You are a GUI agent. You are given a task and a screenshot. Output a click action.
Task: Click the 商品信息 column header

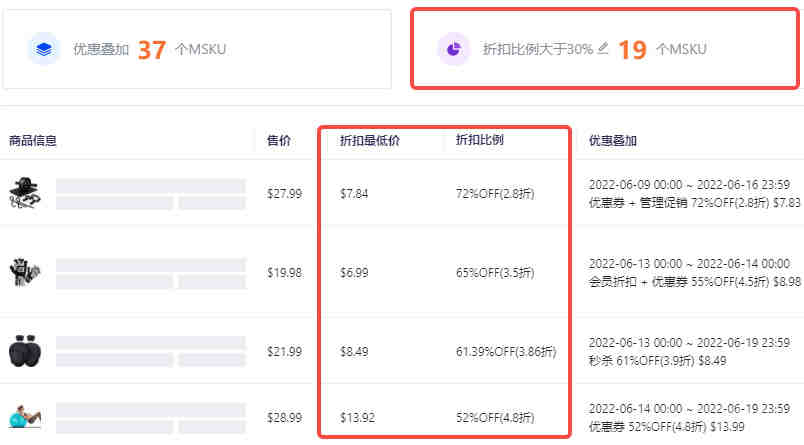coord(33,140)
